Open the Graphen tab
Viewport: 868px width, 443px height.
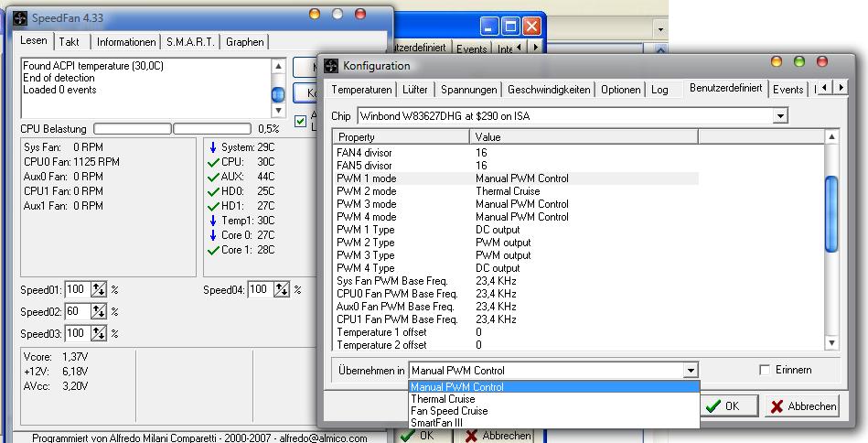pyautogui.click(x=245, y=42)
